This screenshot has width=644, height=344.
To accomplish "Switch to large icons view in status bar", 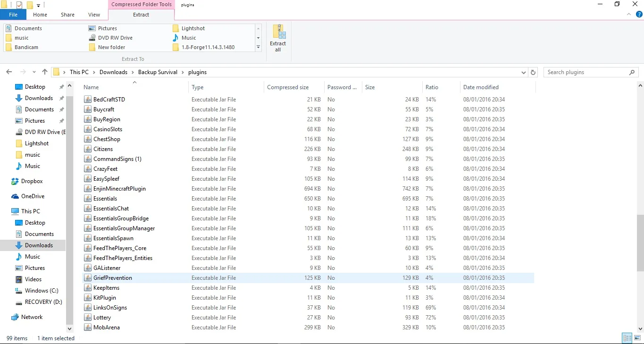I will pos(637,338).
